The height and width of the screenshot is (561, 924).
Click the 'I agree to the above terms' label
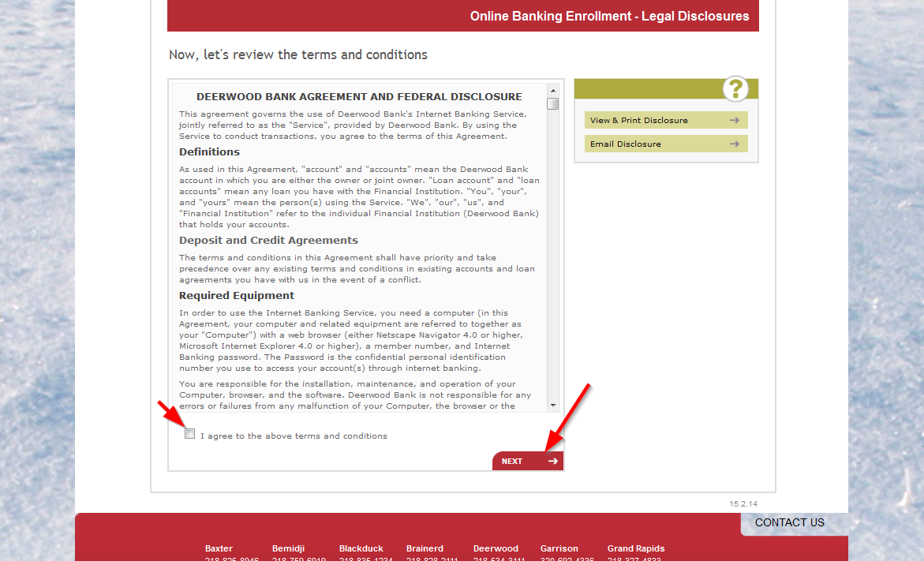tap(294, 436)
